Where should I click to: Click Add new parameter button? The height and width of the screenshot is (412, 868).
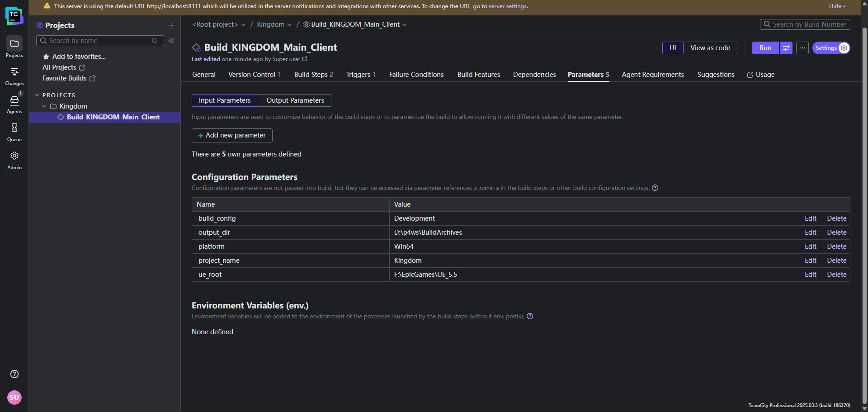(232, 135)
